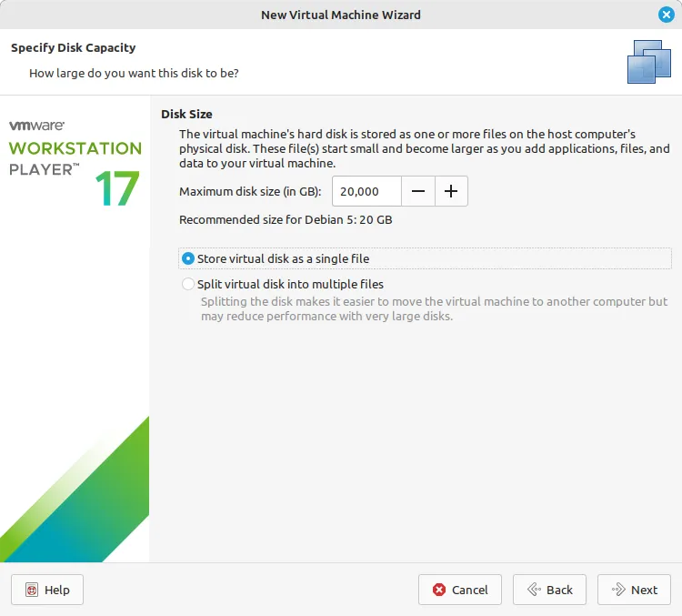Click the virtual machine icon in the header
This screenshot has height=616, width=682.
click(649, 61)
